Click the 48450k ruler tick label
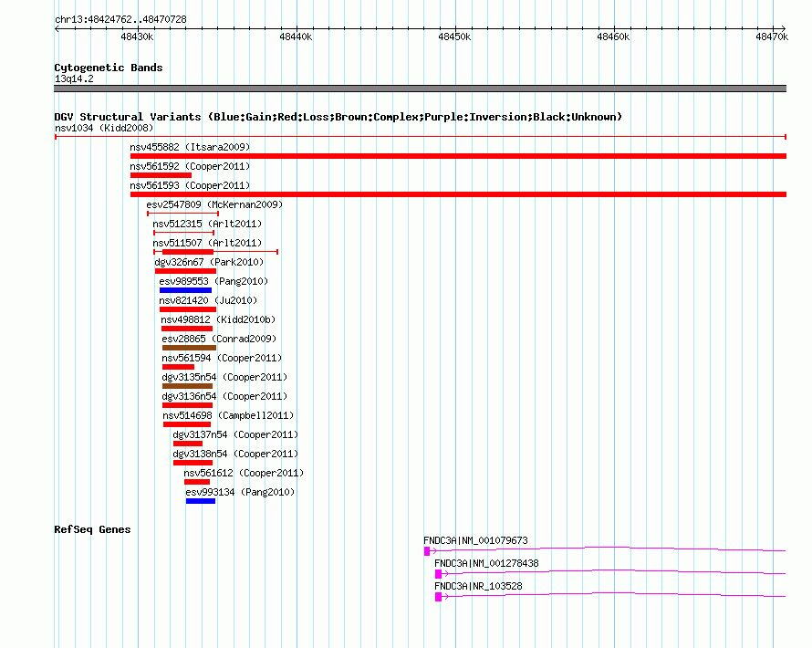The width and height of the screenshot is (812, 648). pos(454,37)
